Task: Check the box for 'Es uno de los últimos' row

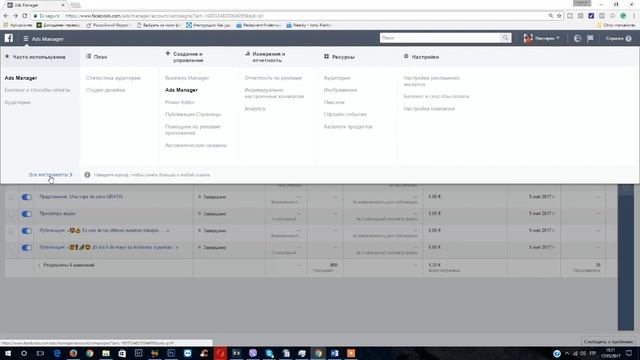Action: pos(11,231)
